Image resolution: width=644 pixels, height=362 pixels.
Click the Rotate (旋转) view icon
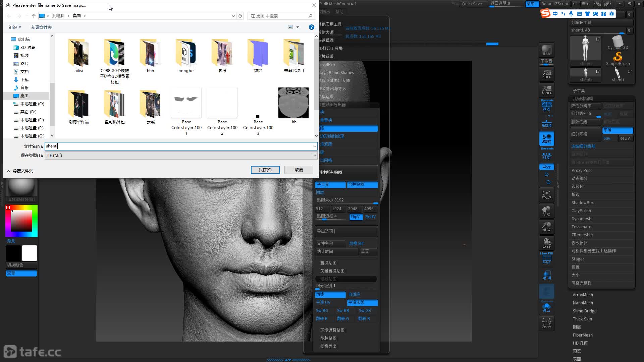(546, 243)
